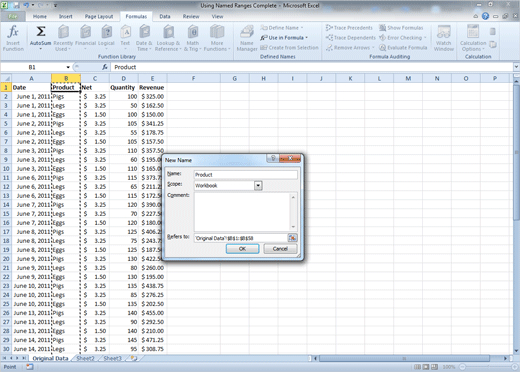Click Remove Arrows
The height and width of the screenshot is (372, 520).
(350, 48)
